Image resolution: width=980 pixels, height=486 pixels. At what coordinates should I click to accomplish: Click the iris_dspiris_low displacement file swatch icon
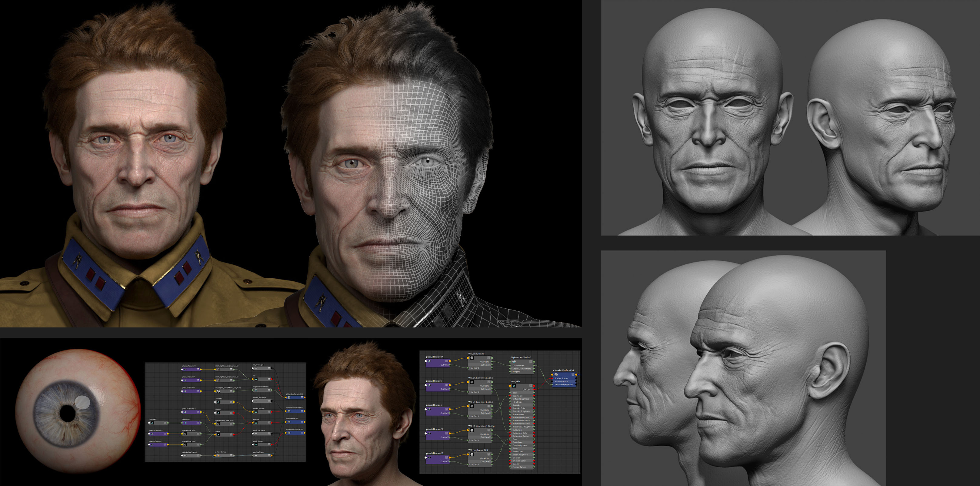tap(218, 391)
